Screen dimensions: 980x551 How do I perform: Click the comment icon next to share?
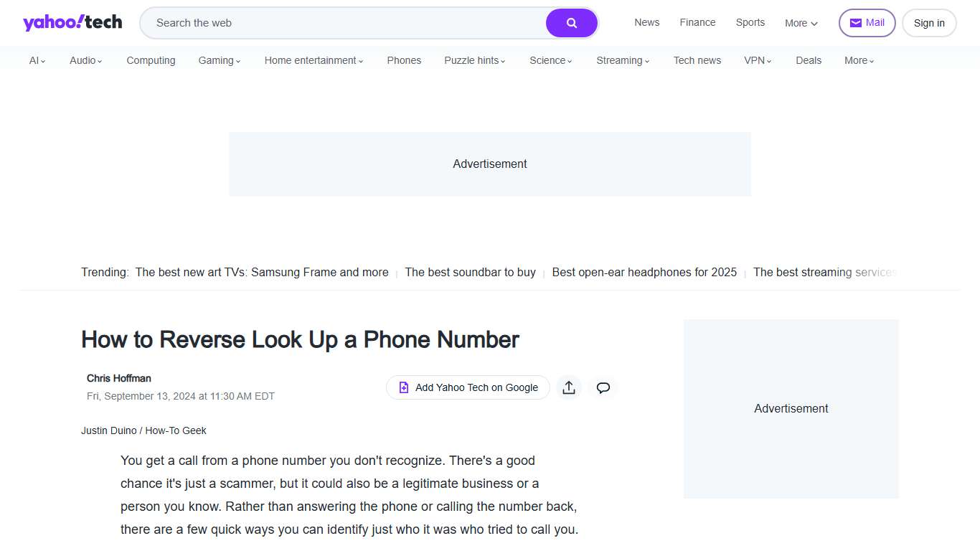[x=603, y=387]
